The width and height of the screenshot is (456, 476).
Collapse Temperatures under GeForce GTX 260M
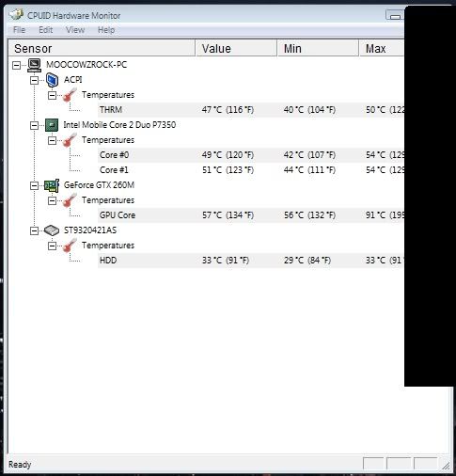(x=53, y=200)
